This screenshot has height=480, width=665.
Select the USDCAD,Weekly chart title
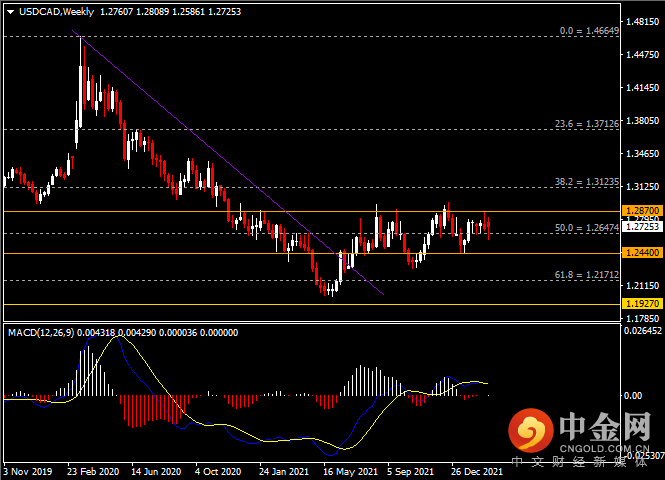click(x=56, y=12)
